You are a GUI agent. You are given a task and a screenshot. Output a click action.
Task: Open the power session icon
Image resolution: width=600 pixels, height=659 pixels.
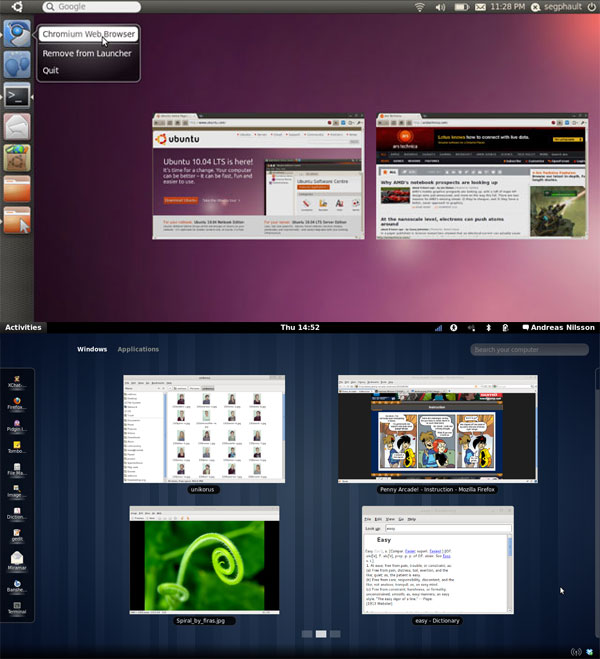click(x=591, y=7)
